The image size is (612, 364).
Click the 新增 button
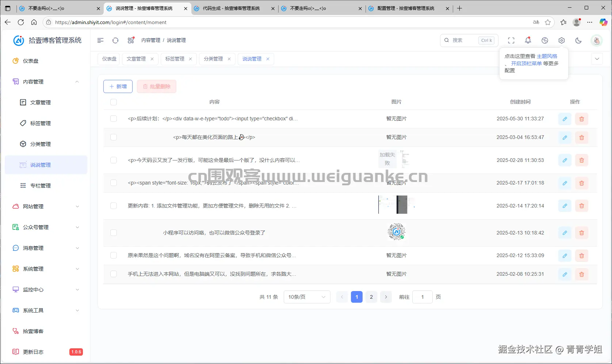coord(118,86)
